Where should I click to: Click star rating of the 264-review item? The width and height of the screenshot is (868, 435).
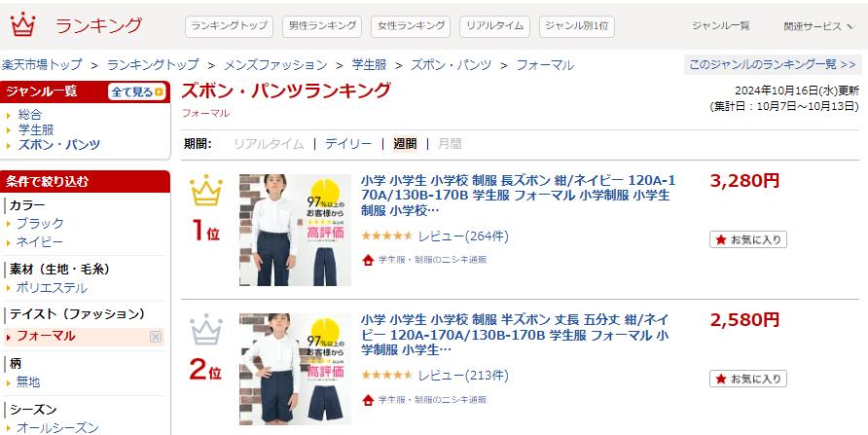pyautogui.click(x=387, y=236)
